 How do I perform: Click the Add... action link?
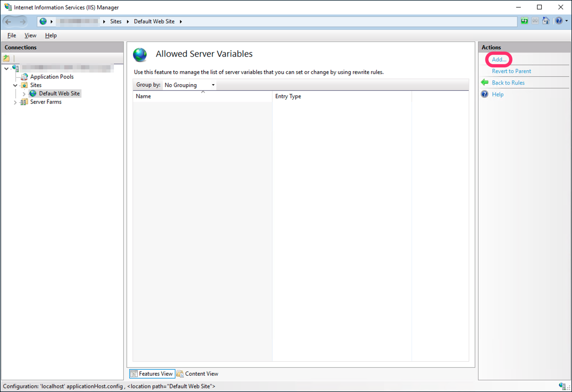499,60
